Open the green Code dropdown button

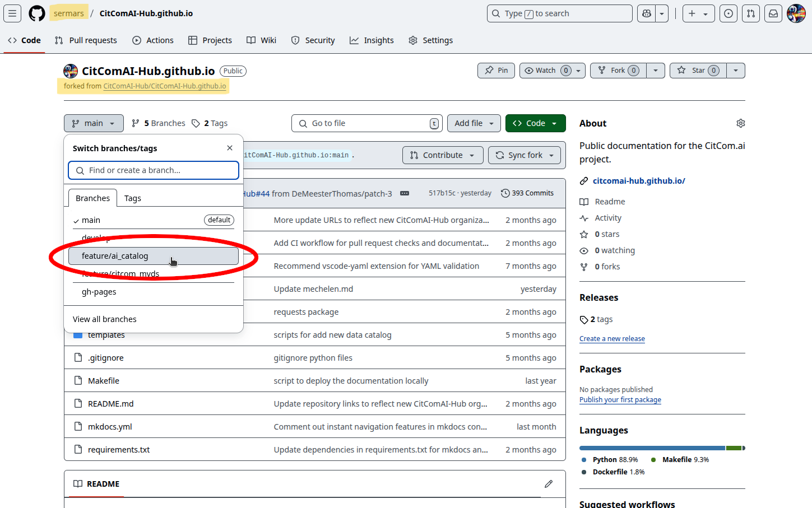[x=536, y=123]
